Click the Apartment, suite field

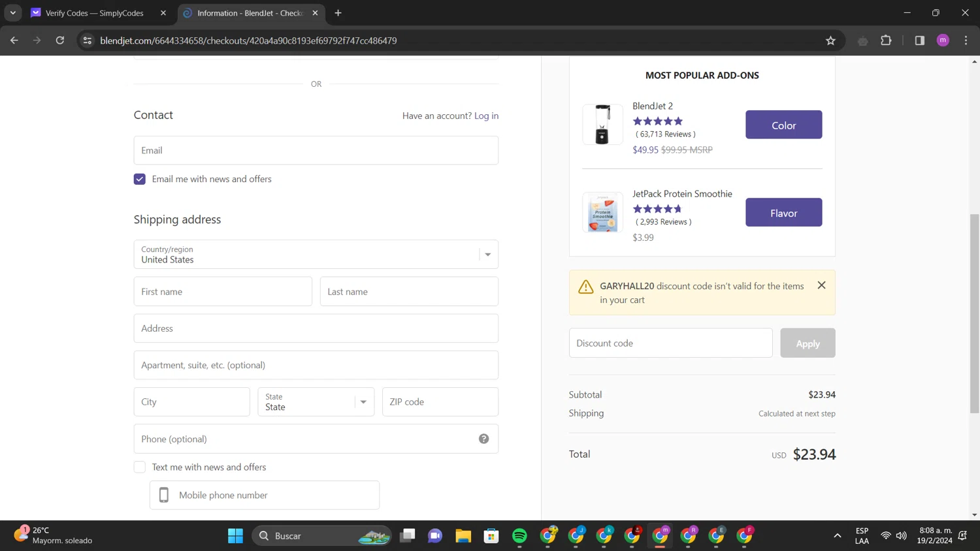click(316, 365)
